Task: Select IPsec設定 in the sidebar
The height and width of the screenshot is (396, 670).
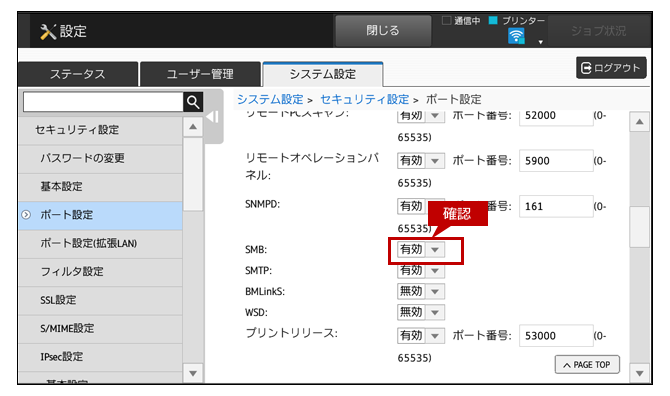Action: (101, 357)
